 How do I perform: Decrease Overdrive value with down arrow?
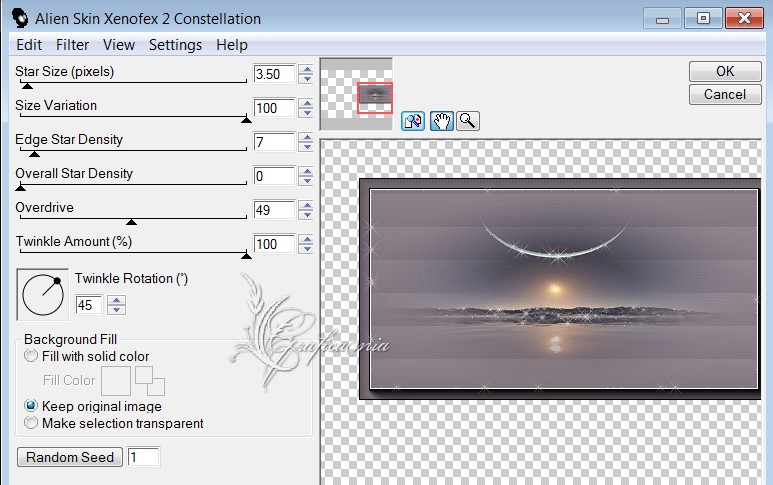[x=307, y=215]
